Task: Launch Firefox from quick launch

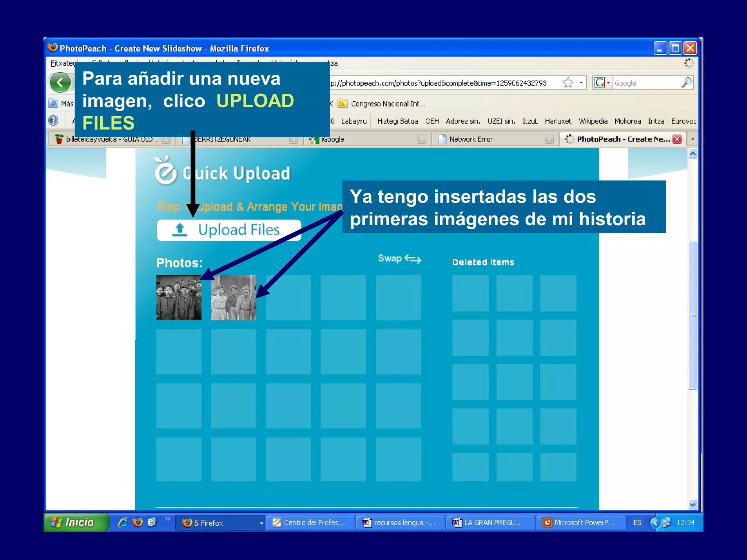Action: click(138, 522)
